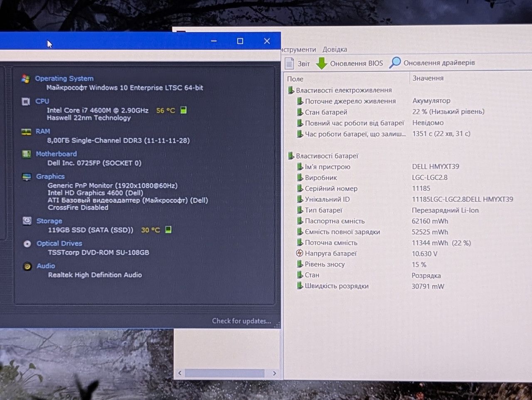Viewport: 532px width, 400px height.
Task: Click horizontal scrollbar left arrow
Action: 180,373
